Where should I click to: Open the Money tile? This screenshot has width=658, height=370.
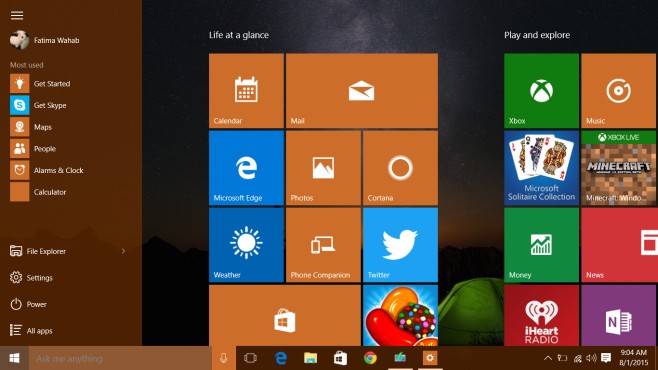point(541,245)
